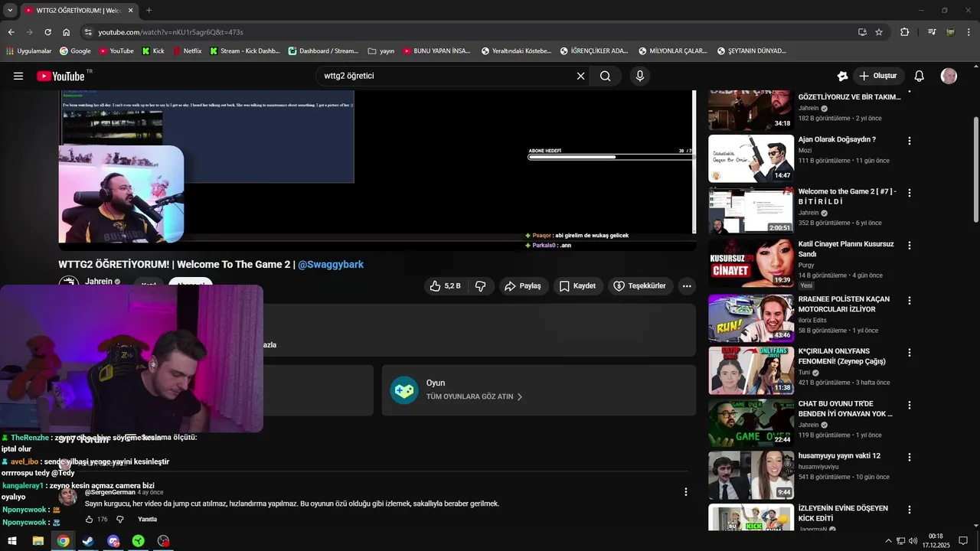This screenshot has width=980, height=551.
Task: Open Ajan Olarak Doğsaydın thumbnail
Action: [x=750, y=158]
